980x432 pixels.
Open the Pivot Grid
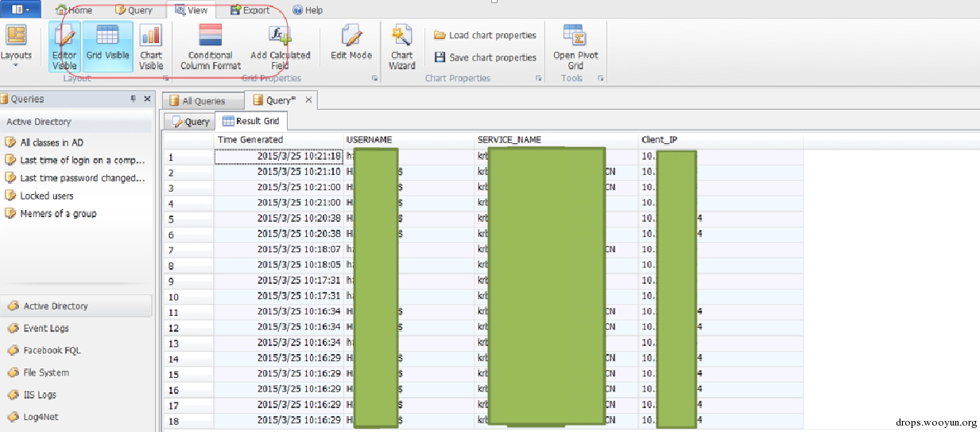point(575,46)
